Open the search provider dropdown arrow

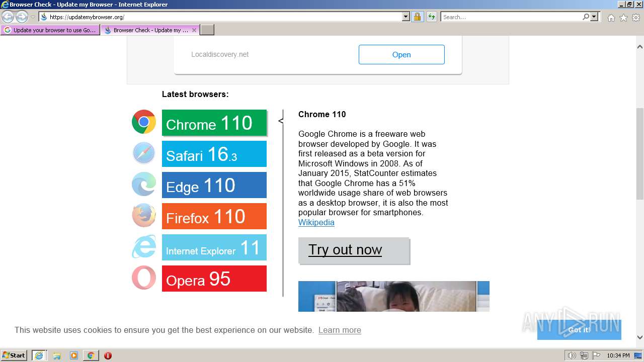[x=594, y=17]
